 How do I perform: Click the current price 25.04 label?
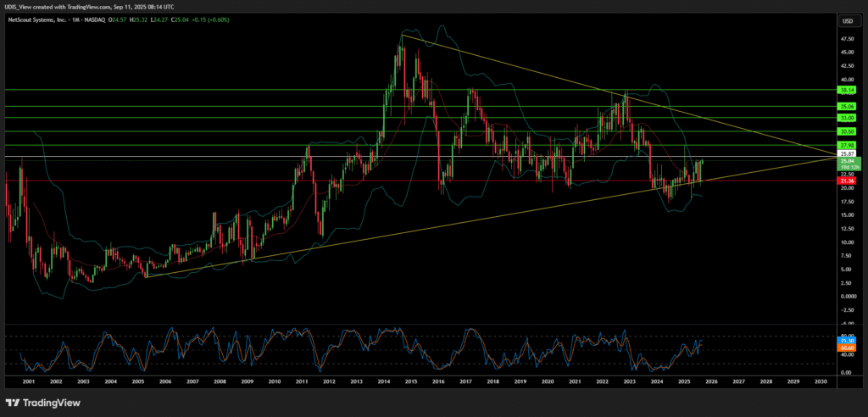pyautogui.click(x=847, y=161)
